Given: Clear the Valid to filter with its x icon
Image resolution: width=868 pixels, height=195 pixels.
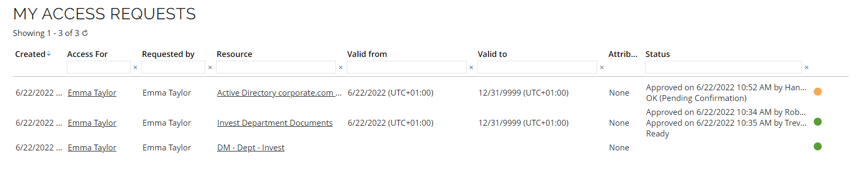Looking at the screenshot, I should pyautogui.click(x=602, y=68).
